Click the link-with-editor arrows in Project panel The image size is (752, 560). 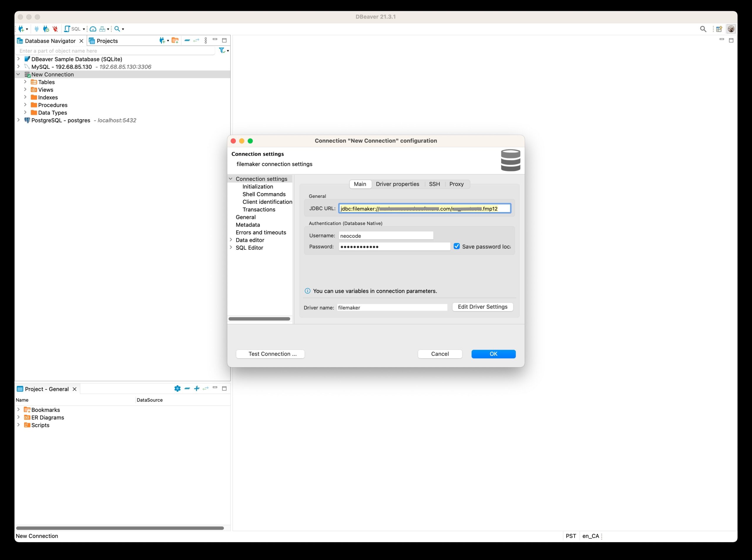[206, 389]
